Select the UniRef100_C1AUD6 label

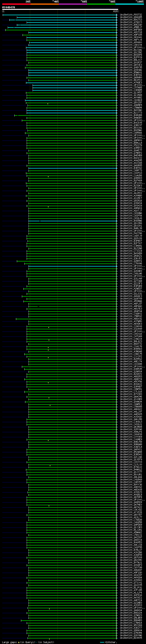pos(131,175)
